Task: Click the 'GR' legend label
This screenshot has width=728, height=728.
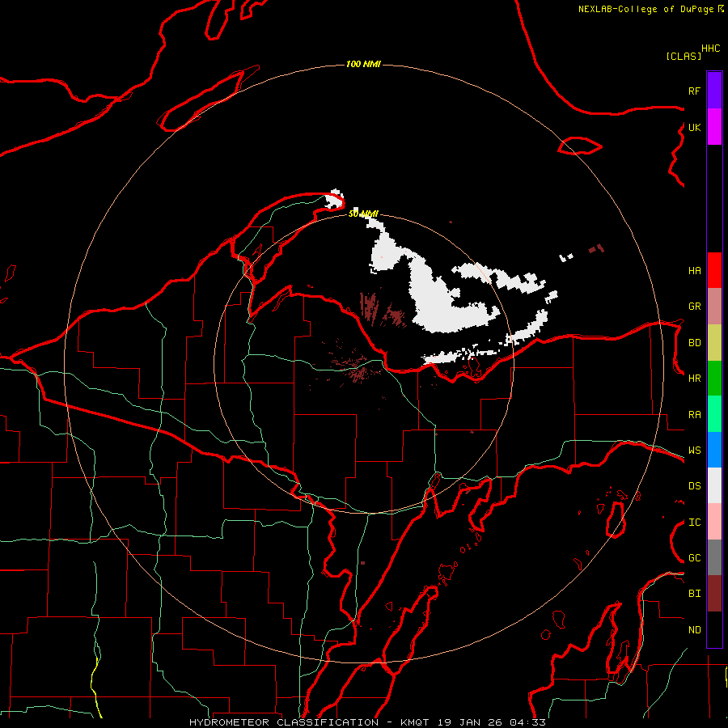Action: coord(694,307)
